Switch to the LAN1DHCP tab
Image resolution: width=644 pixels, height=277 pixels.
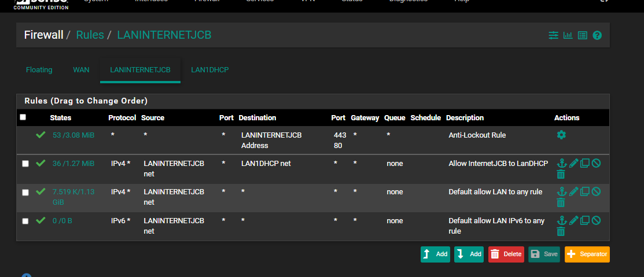pos(210,70)
